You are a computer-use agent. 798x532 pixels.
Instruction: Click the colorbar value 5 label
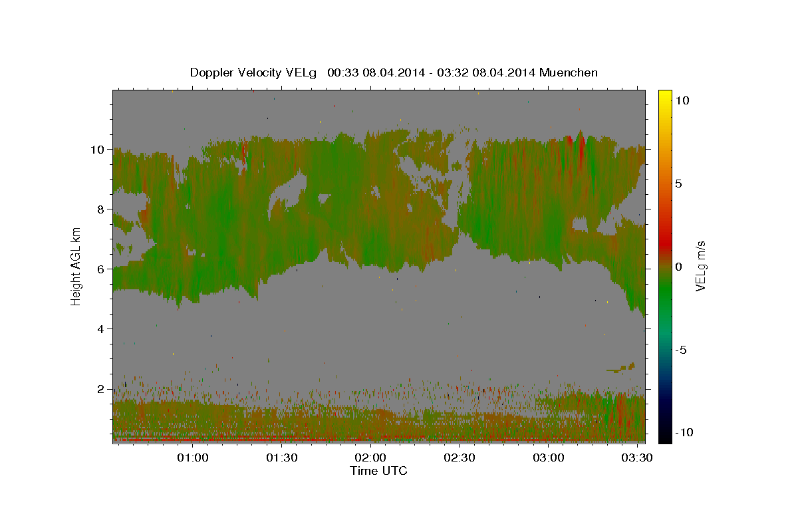pos(678,183)
